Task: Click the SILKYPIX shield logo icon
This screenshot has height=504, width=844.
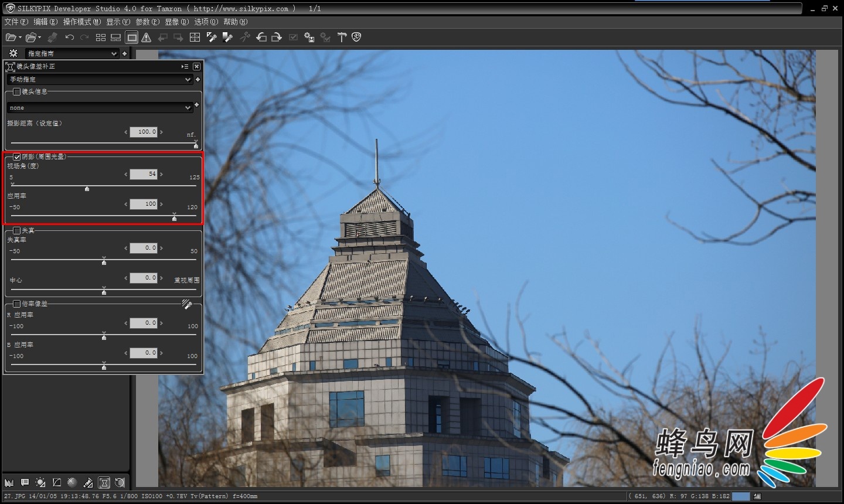Action: (356, 38)
